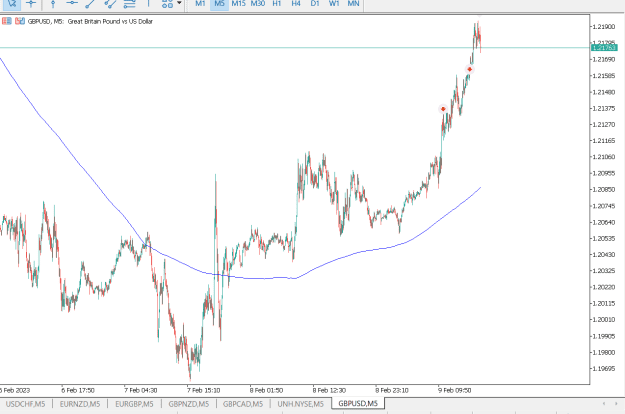This screenshot has width=625, height=414.
Task: Toggle the one-click trading panel icon
Action: tap(6, 21)
